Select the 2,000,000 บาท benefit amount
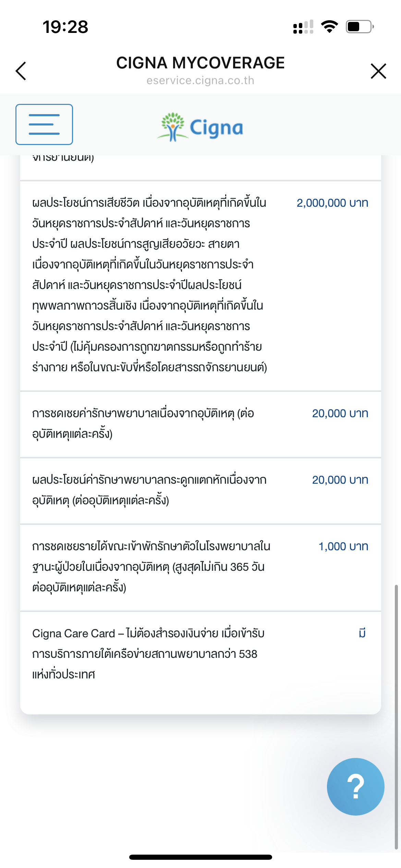This screenshot has height=868, width=401. (332, 203)
